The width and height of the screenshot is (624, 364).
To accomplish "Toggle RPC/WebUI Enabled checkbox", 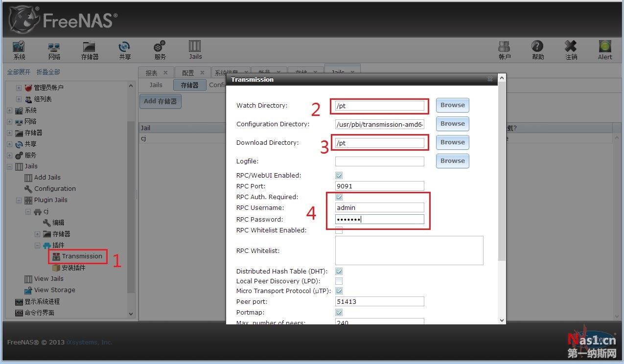I will click(x=339, y=175).
